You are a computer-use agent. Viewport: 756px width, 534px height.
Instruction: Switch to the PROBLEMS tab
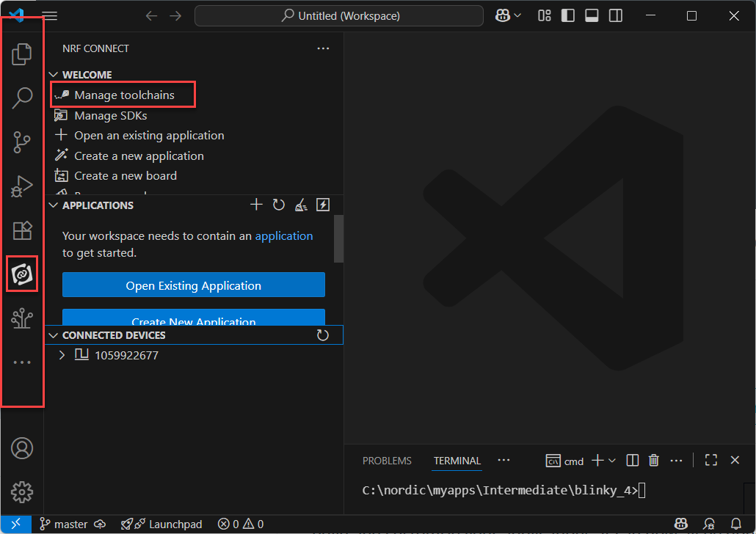(387, 461)
